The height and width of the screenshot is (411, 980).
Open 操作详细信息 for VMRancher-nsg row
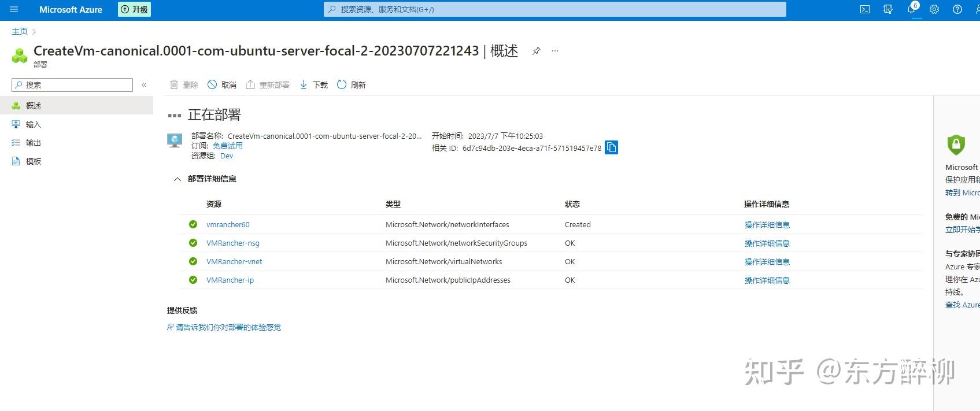767,243
